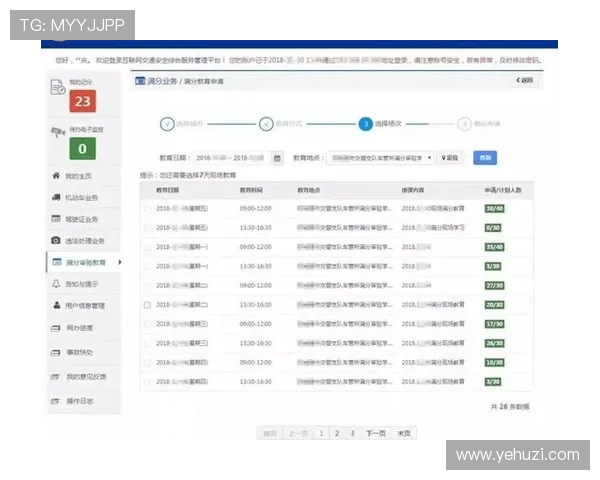Click 申请/计划人数 column header
This screenshot has height=480, width=600.
tap(503, 190)
